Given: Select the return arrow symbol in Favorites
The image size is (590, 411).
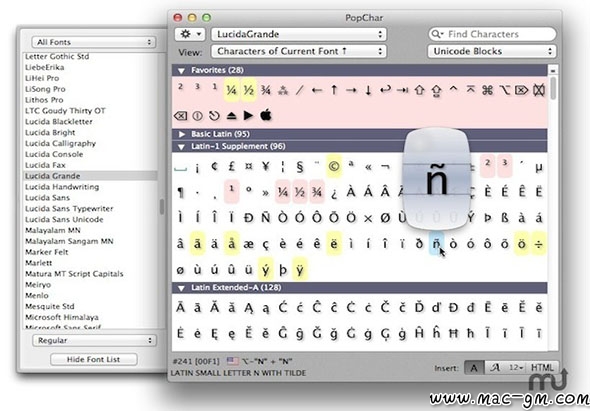Looking at the screenshot, I should click(385, 90).
